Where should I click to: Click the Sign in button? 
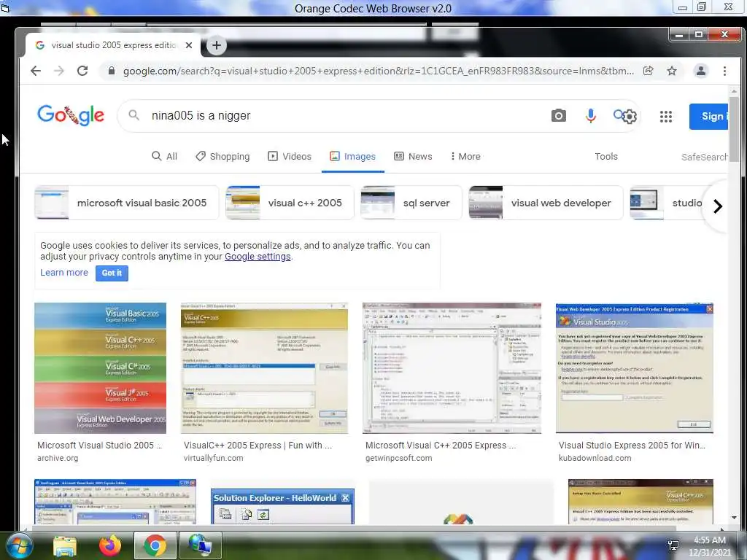click(x=708, y=116)
